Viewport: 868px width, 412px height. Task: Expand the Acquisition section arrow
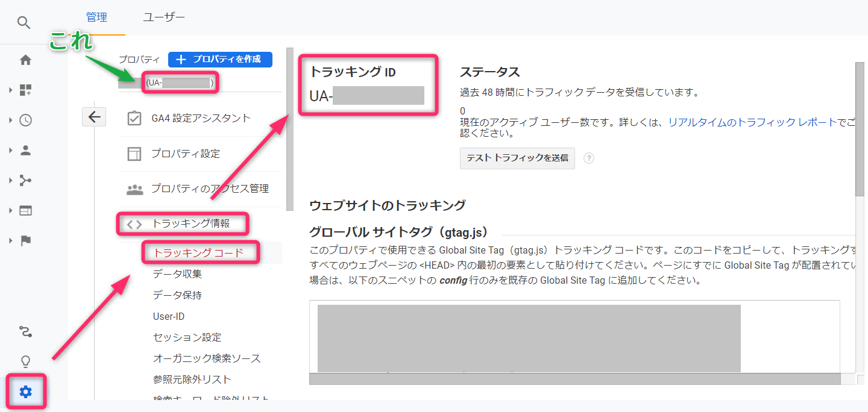point(10,181)
